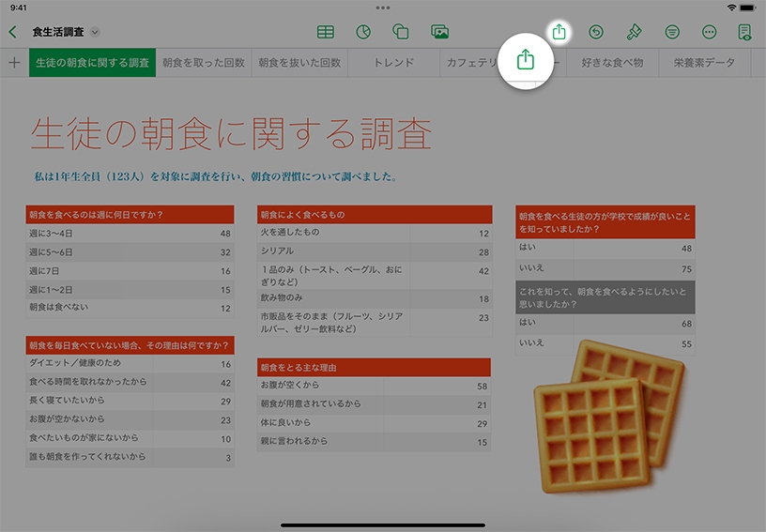Image resolution: width=766 pixels, height=532 pixels.
Task: Switch to the 朝食を取った回数 sheet tab
Action: point(203,63)
